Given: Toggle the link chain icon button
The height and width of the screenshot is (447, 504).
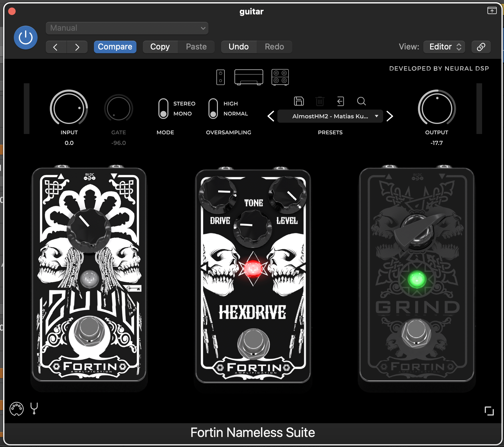Looking at the screenshot, I should pos(481,47).
